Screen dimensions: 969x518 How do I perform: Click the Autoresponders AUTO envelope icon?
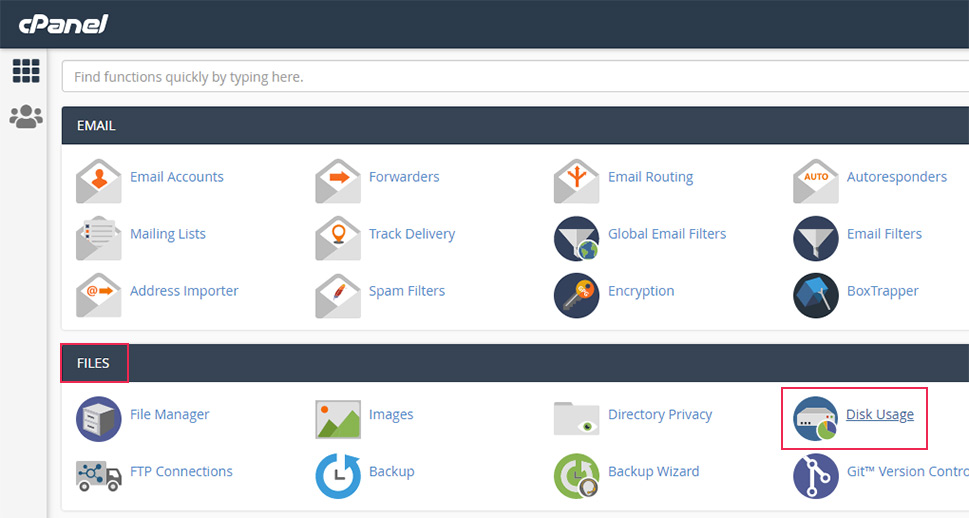point(816,181)
